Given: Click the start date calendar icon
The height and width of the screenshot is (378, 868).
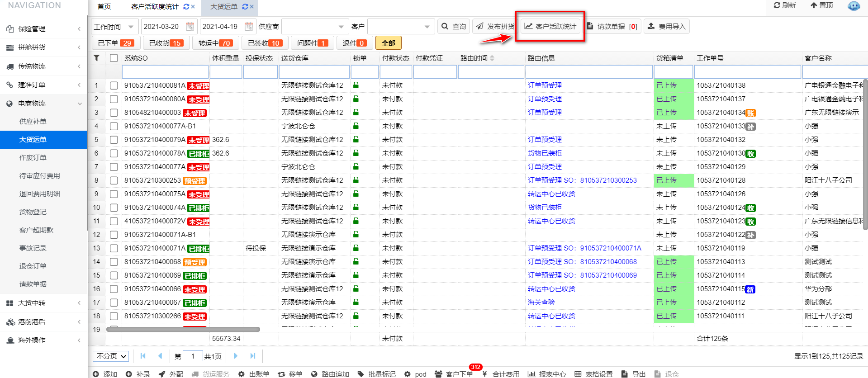Looking at the screenshot, I should [x=190, y=27].
